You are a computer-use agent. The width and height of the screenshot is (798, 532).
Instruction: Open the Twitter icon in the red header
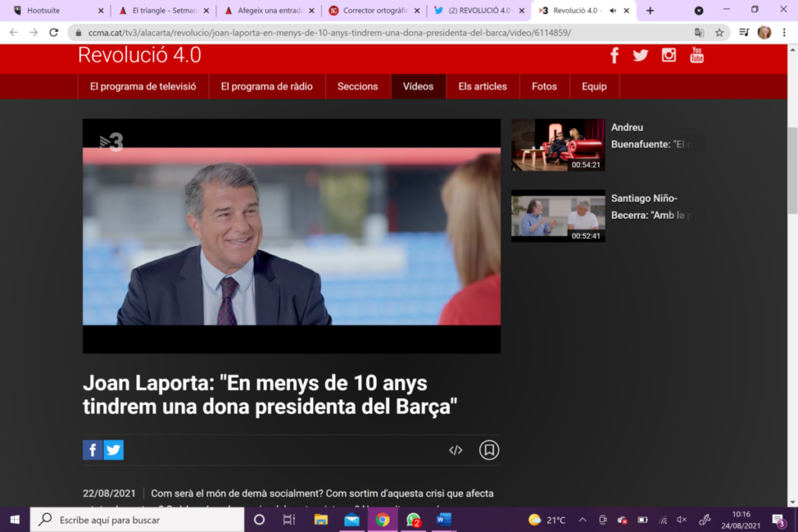click(641, 55)
